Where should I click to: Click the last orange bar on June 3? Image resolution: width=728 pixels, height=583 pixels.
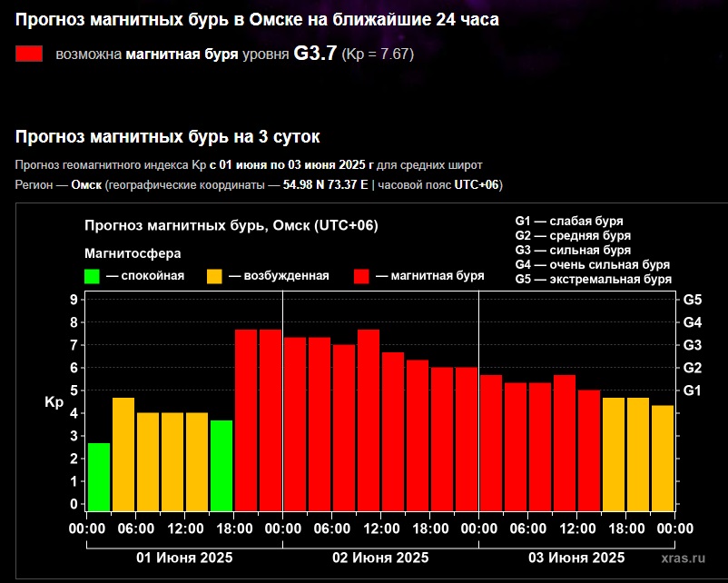pos(663,458)
